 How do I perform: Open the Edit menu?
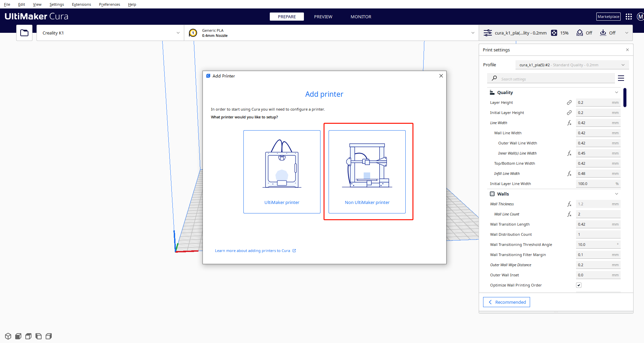tap(22, 4)
